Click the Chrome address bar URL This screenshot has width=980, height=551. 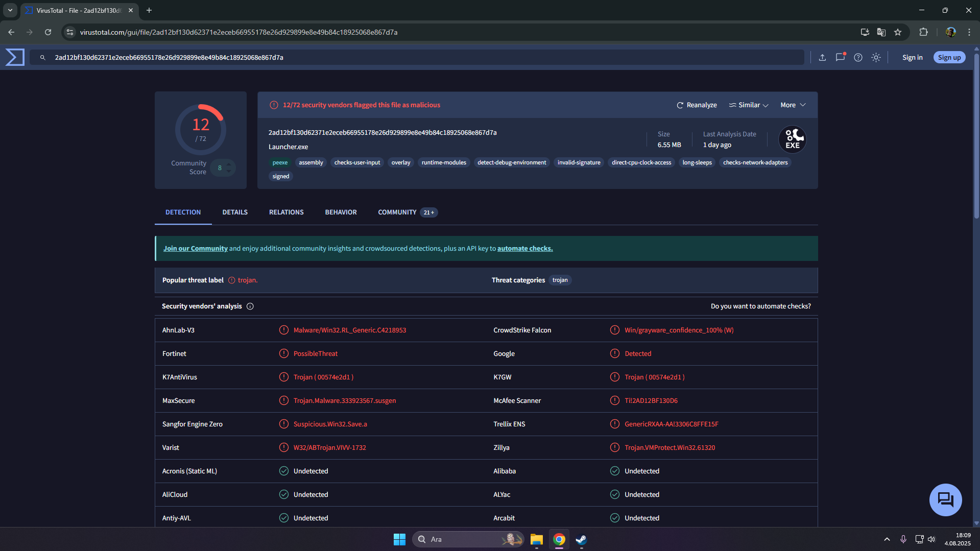(238, 32)
